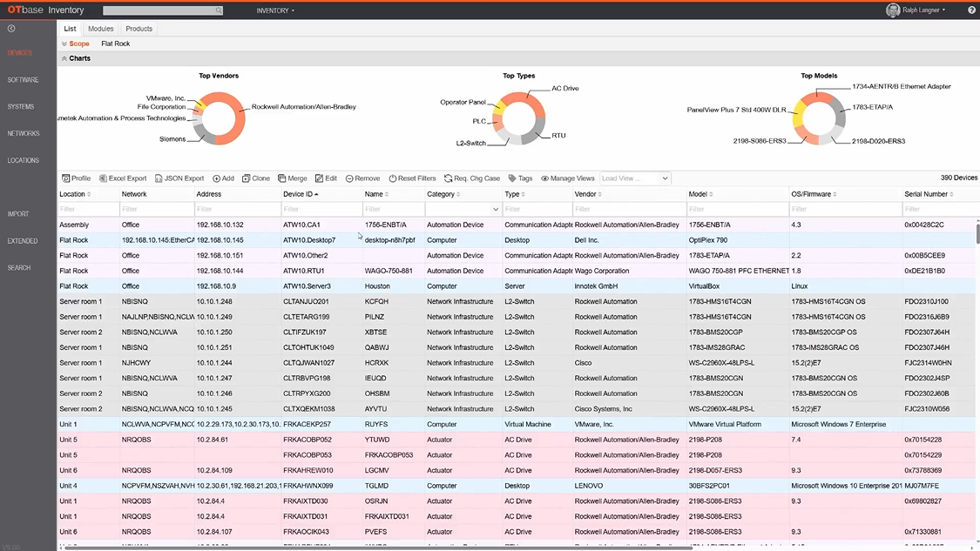Viewport: 980px width, 551px height.
Task: Click Reset Filters
Action: click(413, 178)
